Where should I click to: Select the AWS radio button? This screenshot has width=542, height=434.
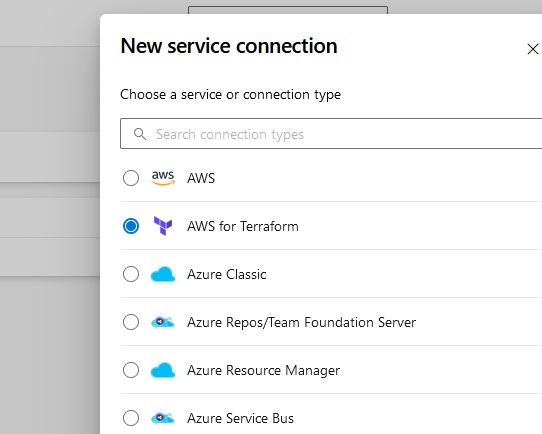(131, 178)
